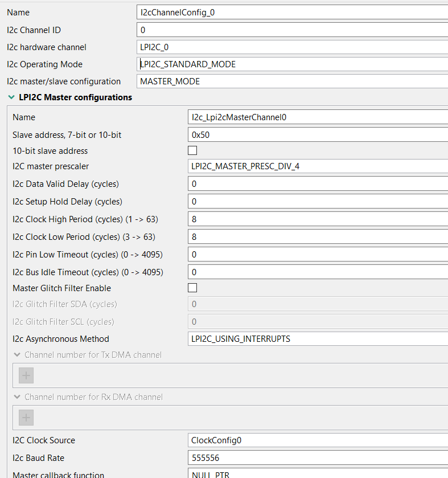This screenshot has height=478, width=448.
Task: Click the Add button for Tx DMA channel
Action: click(25, 375)
